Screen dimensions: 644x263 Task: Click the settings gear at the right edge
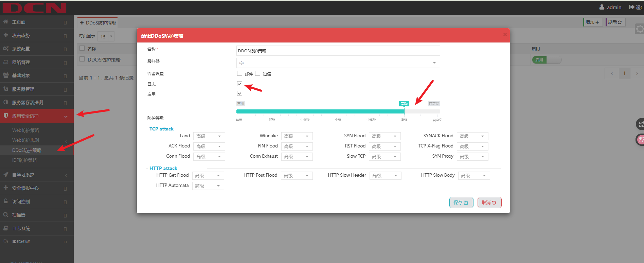(640, 29)
